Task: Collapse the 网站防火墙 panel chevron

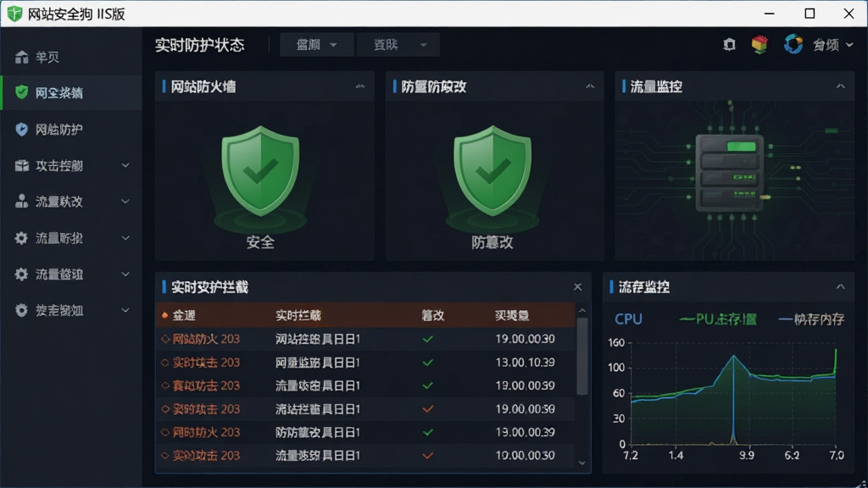Action: (x=360, y=86)
